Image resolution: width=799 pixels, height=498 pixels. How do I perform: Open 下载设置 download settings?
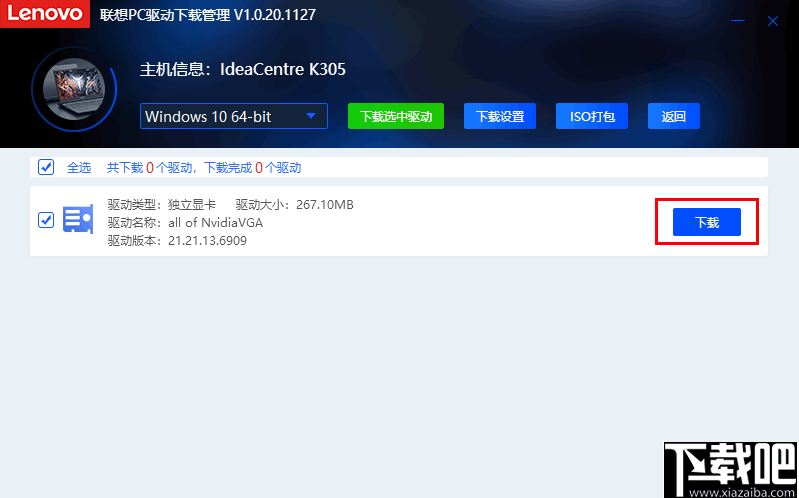(500, 116)
